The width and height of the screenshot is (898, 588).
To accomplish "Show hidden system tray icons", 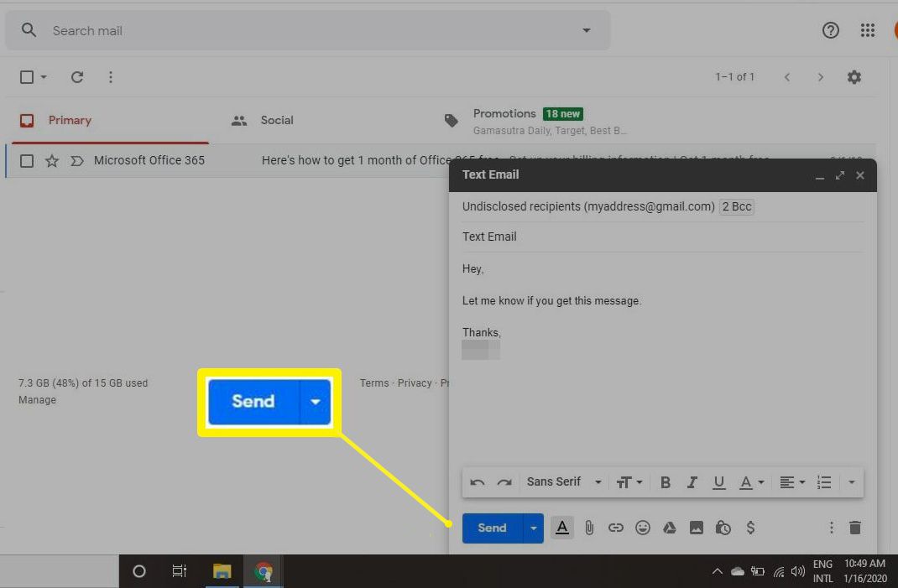I will 717,571.
